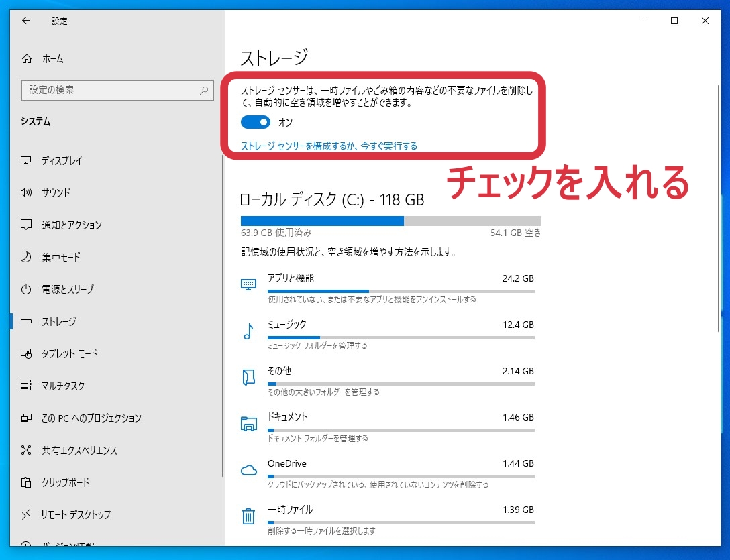Viewport: 730px width, 560px height.
Task: Click the ドキュメント folder icon
Action: [249, 424]
